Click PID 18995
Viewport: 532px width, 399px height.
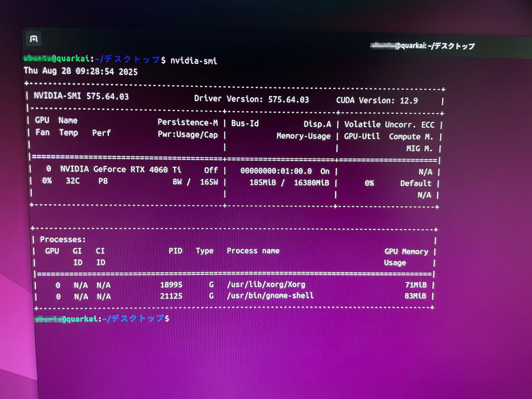[x=171, y=285]
